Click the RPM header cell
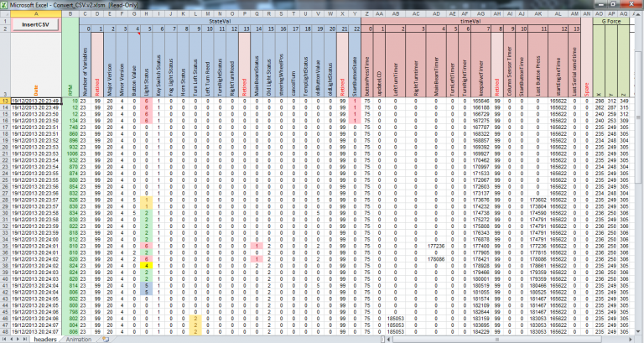 (70, 58)
